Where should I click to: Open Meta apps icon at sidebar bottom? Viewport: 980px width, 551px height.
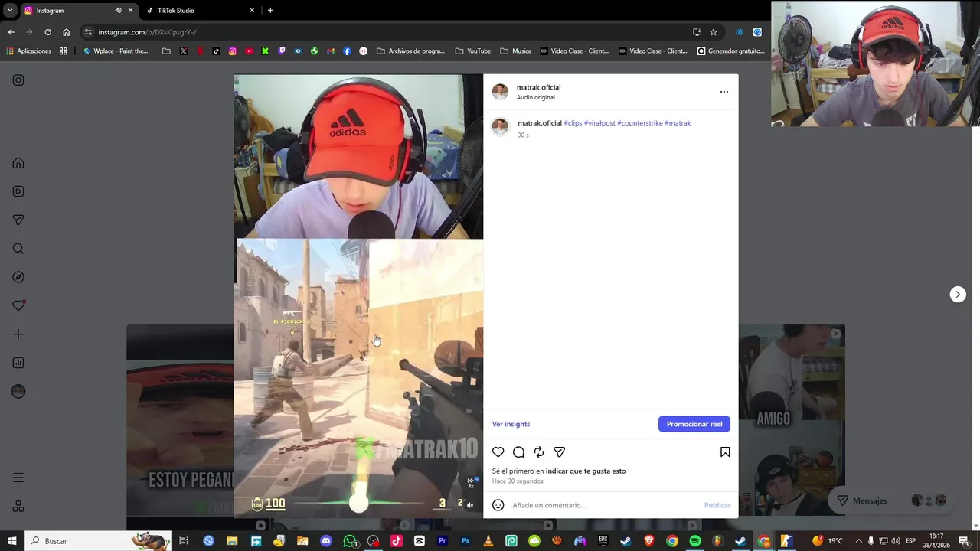(18, 507)
